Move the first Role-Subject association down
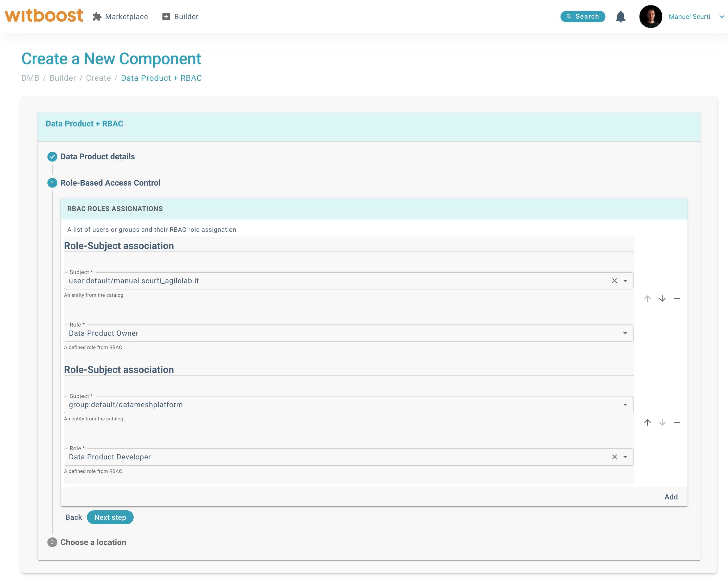The image size is (728, 579). [662, 298]
